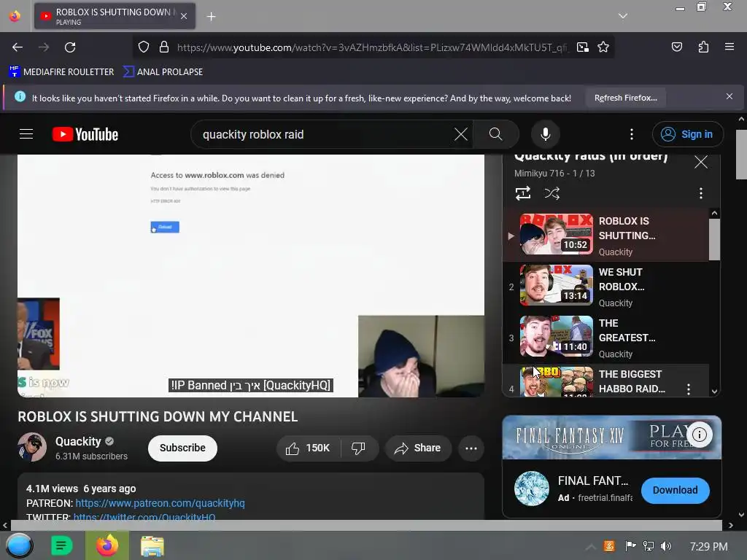Screen dimensions: 747x560
Task: Like the video (150K)
Action: [x=308, y=448]
